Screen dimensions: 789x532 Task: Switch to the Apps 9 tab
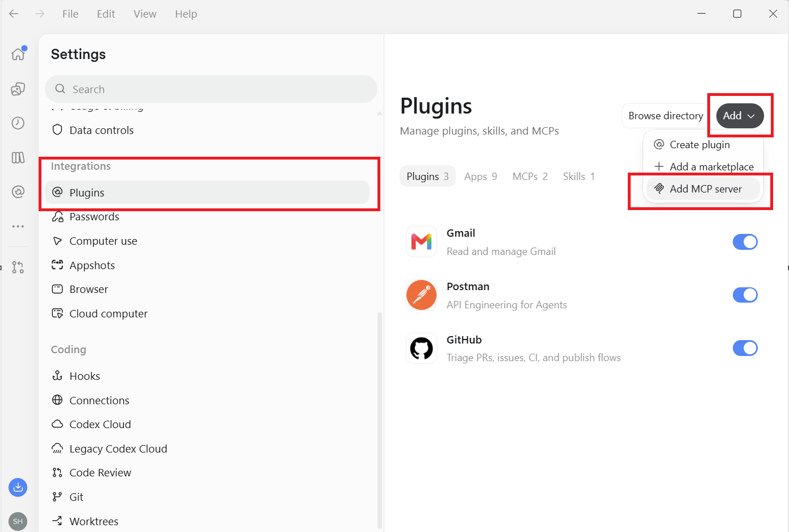(x=481, y=177)
